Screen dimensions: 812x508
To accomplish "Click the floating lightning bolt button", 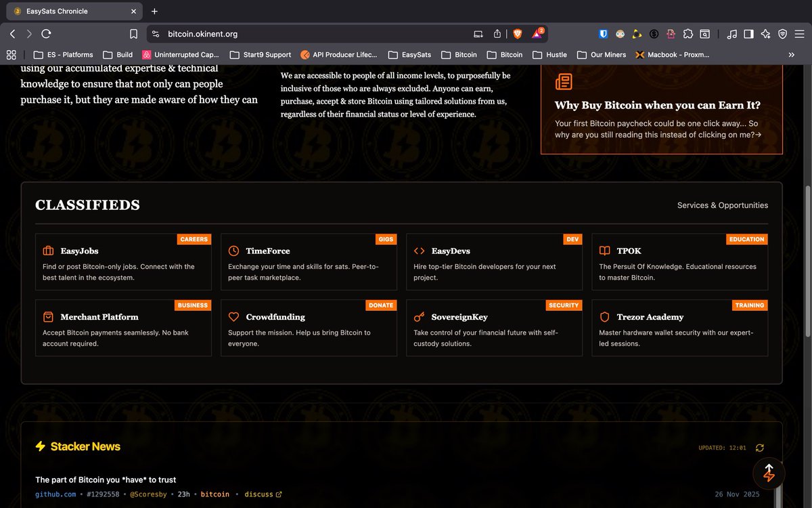I will (769, 473).
